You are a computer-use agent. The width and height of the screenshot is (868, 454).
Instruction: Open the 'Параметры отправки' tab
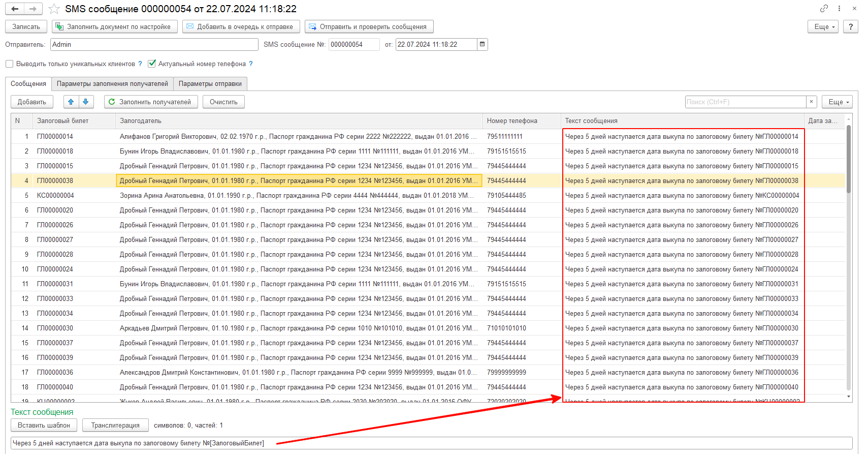(x=210, y=83)
